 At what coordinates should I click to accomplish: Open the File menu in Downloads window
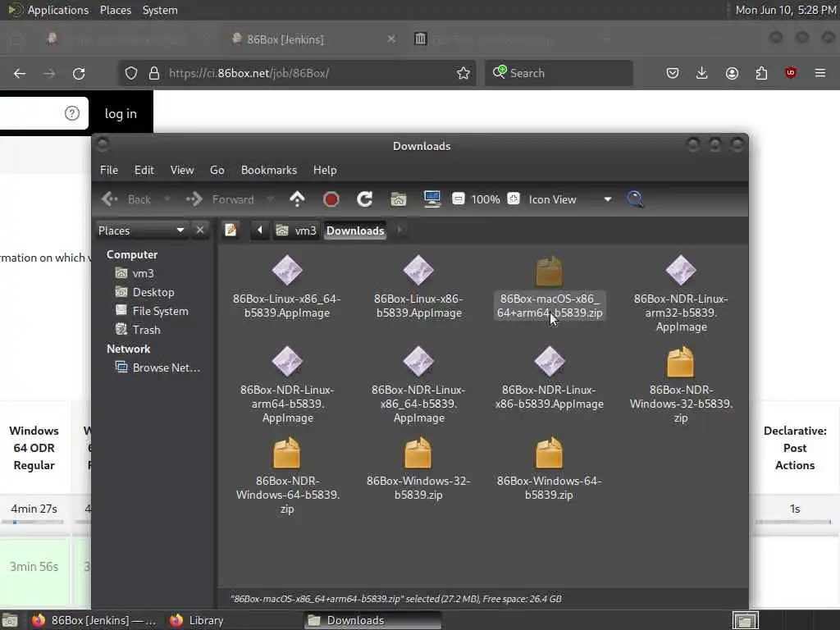(109, 170)
